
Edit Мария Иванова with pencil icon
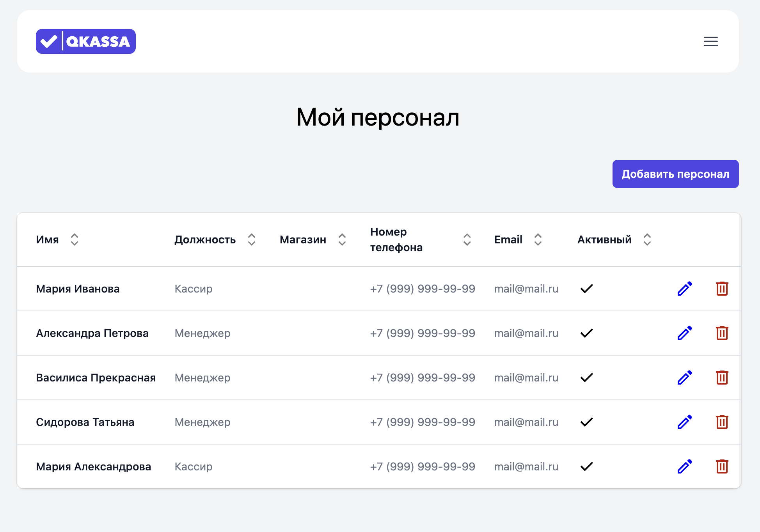click(685, 289)
